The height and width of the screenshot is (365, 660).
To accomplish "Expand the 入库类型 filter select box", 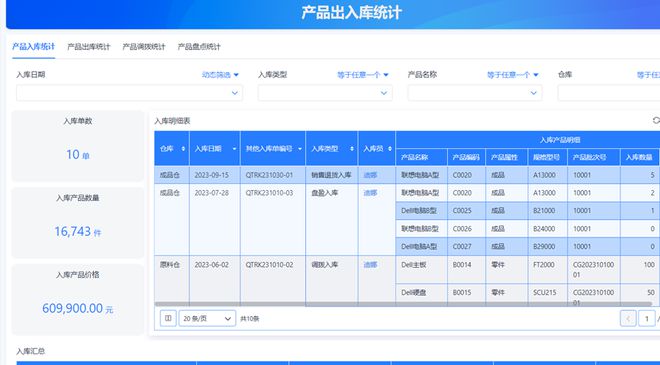I will click(x=325, y=93).
